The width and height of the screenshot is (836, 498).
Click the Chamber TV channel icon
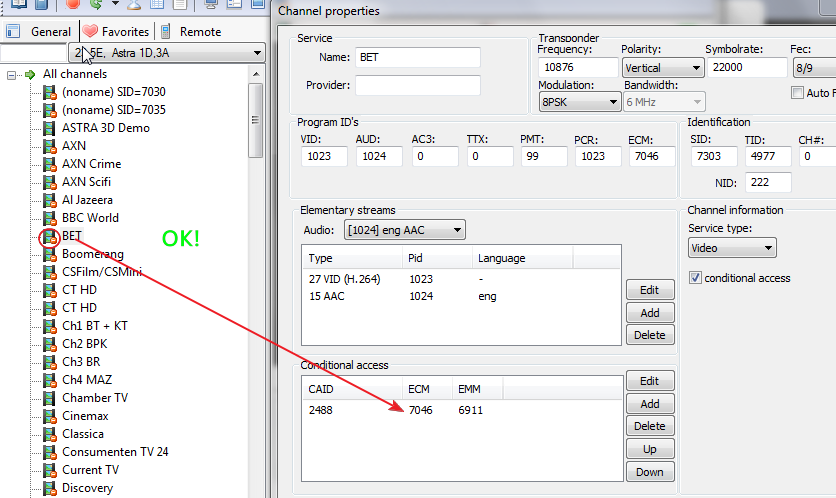click(50, 398)
